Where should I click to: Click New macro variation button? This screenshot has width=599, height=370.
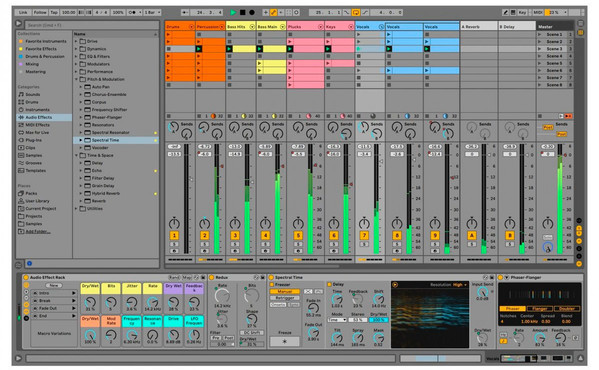click(53, 285)
